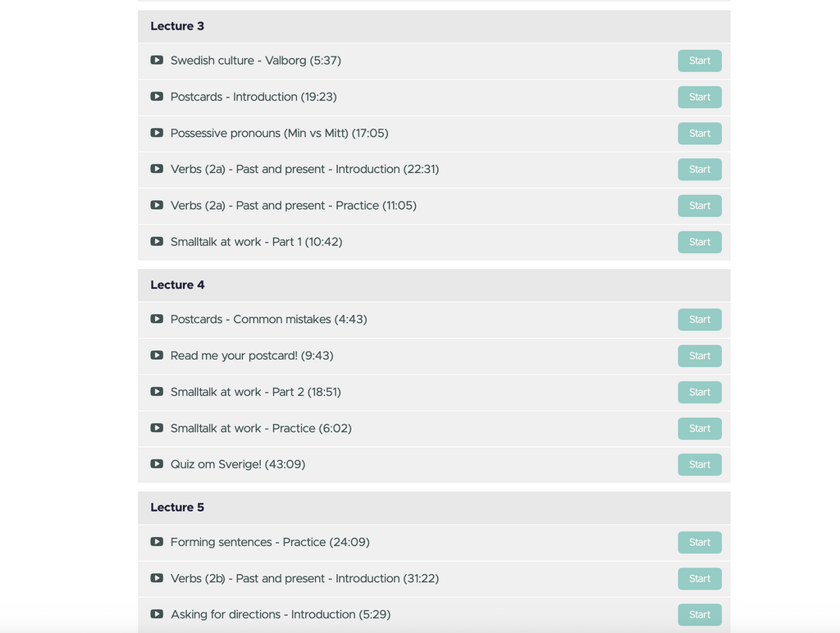
Task: Start the Verbs (2b) Introduction video
Action: click(700, 578)
